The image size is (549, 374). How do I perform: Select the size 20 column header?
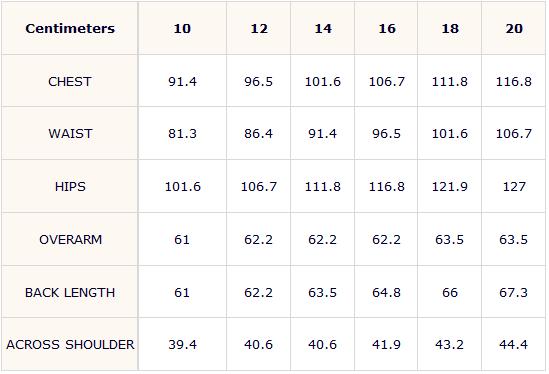pyautogui.click(x=514, y=28)
